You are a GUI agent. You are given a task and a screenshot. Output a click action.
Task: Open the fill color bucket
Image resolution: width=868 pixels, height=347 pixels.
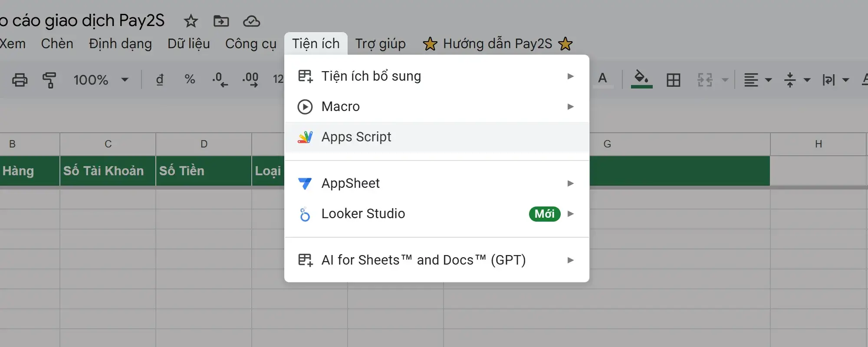641,79
